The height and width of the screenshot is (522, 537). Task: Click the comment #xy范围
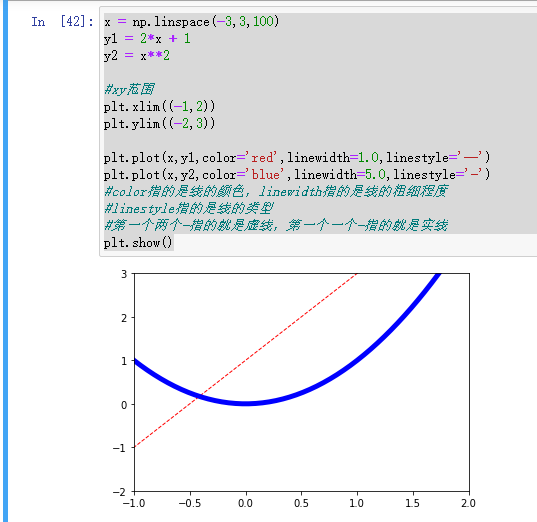coord(129,89)
